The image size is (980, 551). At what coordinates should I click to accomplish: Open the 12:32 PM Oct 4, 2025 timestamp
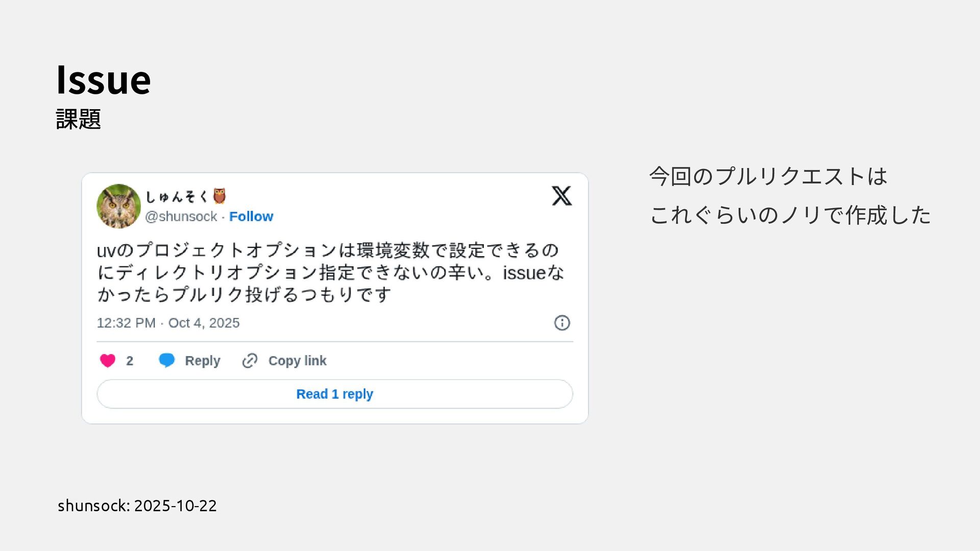pos(168,323)
